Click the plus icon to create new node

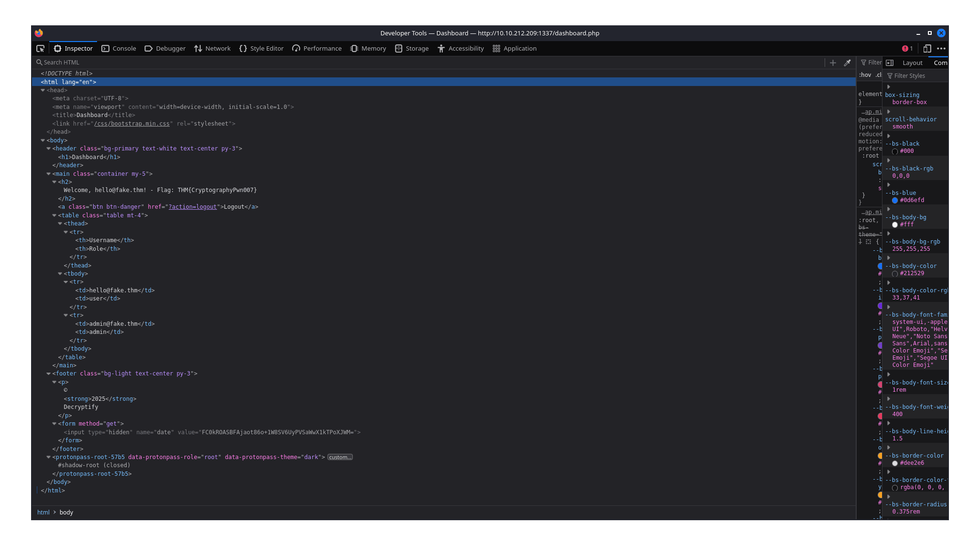[833, 63]
